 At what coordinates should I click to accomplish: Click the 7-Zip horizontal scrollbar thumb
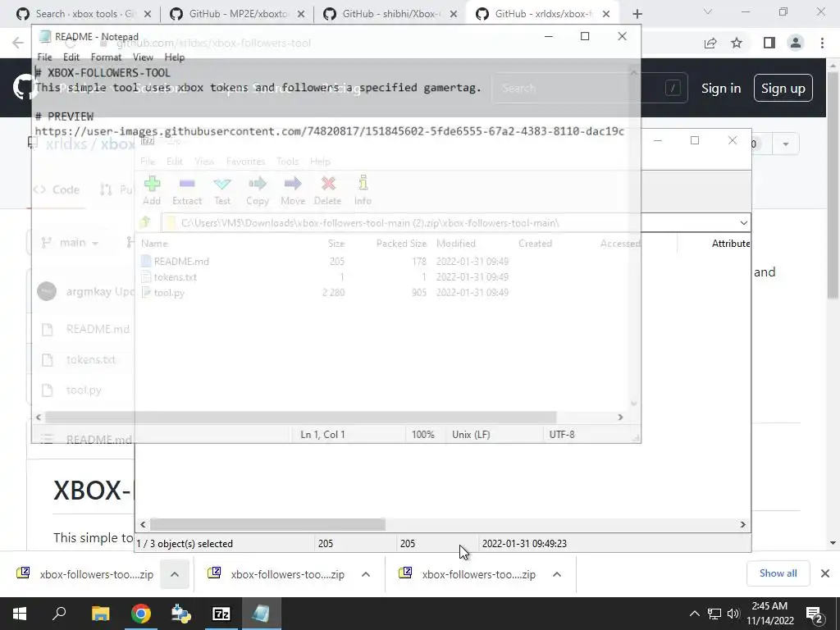point(267,524)
